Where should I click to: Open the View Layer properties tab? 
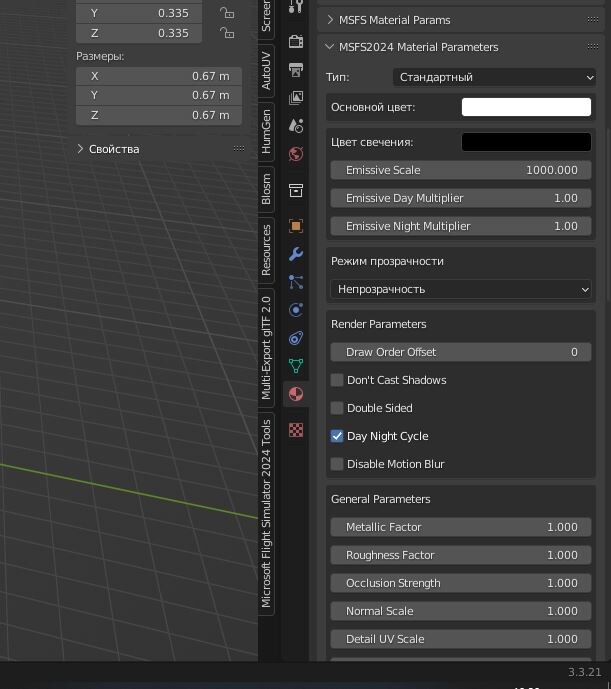pos(296,98)
